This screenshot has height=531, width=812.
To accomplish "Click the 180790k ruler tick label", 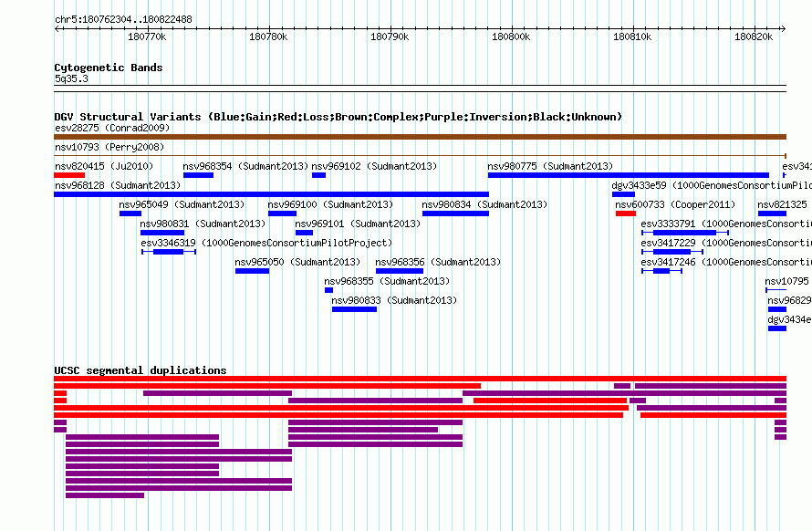I will (390, 36).
